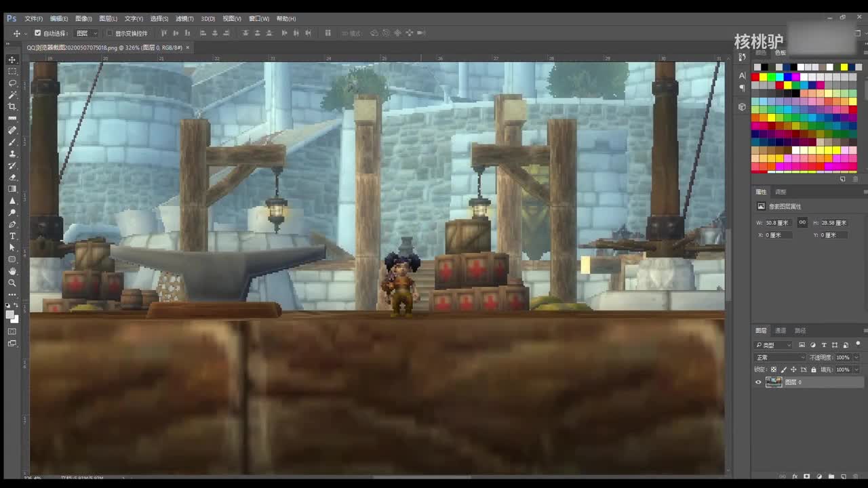Select the History Brush tool
The width and height of the screenshot is (868, 488).
(x=12, y=165)
